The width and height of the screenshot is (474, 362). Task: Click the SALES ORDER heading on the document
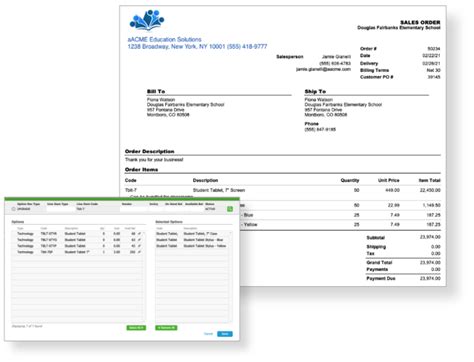coord(420,22)
